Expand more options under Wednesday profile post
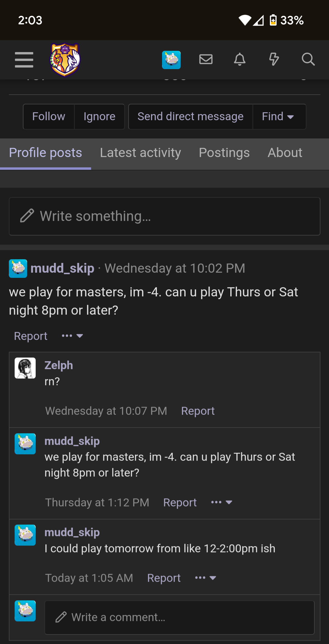The height and width of the screenshot is (644, 329). click(72, 336)
